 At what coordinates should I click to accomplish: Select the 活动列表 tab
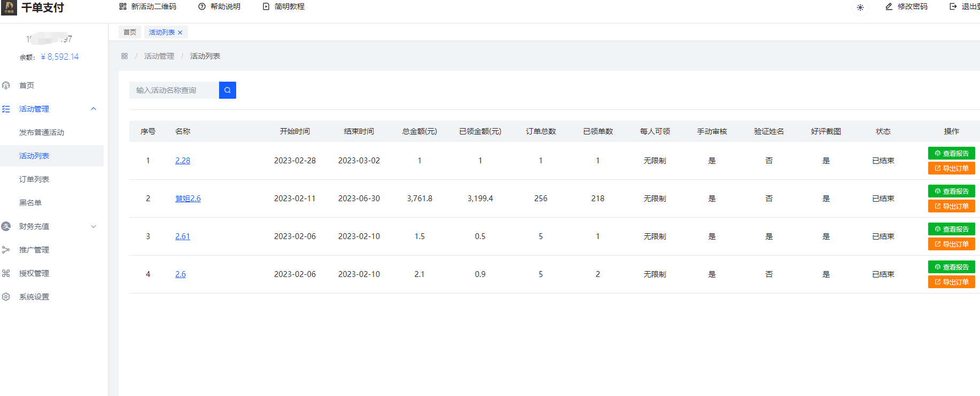162,32
